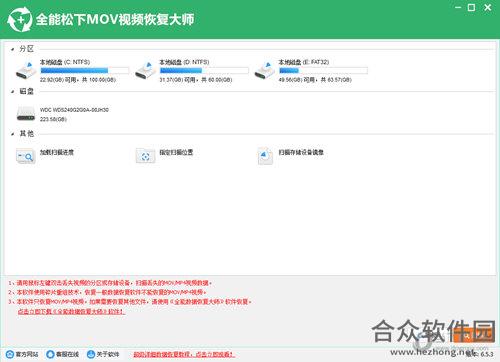
Task: Click the third red instruction line
Action: click(x=130, y=302)
